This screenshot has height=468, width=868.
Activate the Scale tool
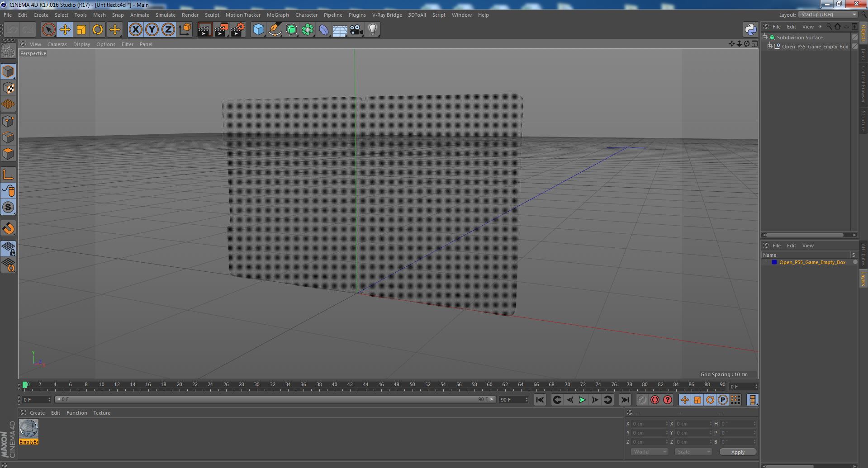coord(81,30)
